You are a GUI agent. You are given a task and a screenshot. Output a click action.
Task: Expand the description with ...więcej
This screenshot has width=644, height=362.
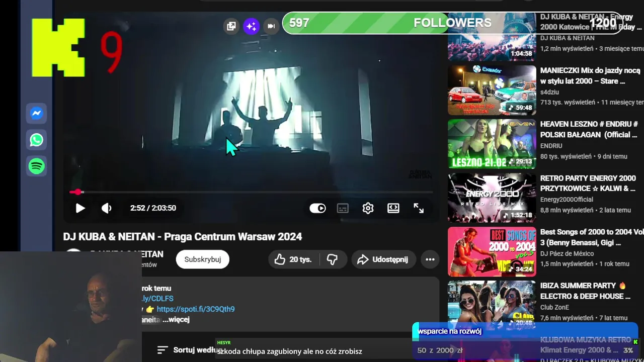(176, 320)
